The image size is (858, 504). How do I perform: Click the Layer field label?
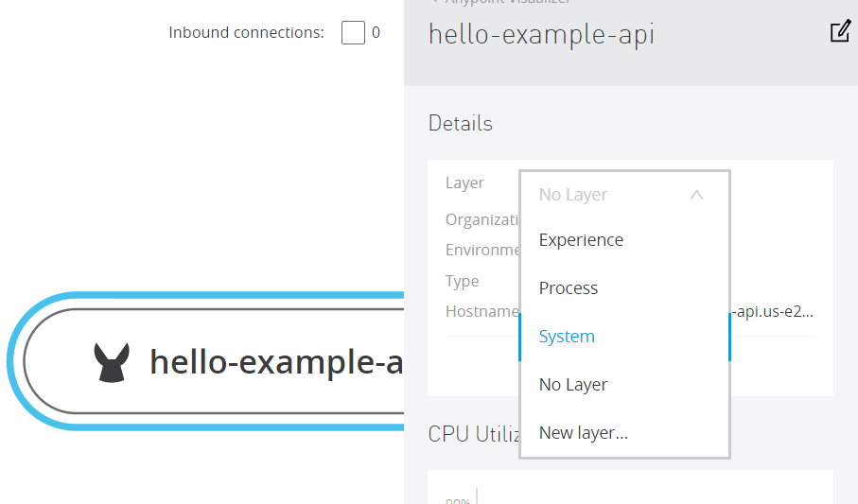[464, 182]
